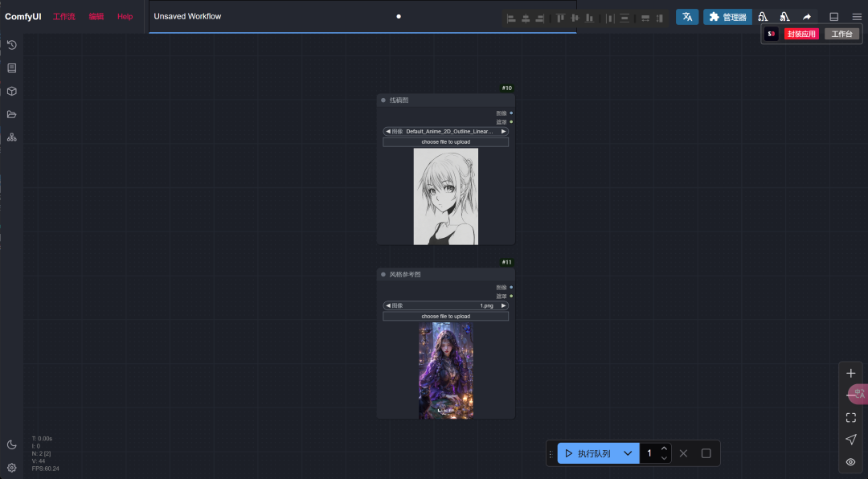Open the 工作流 menu
The height and width of the screenshot is (479, 868).
63,17
